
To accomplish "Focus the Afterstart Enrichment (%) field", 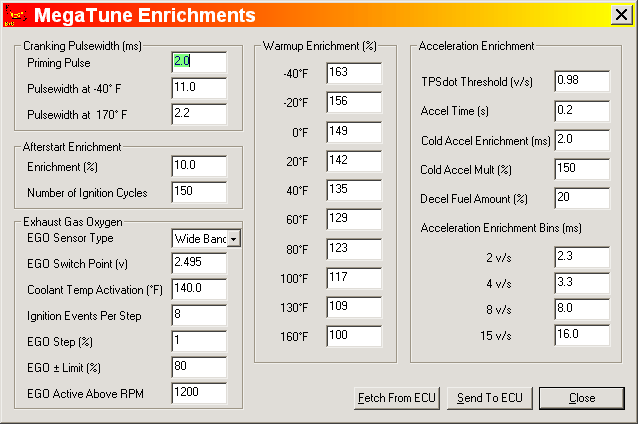I will (x=198, y=166).
